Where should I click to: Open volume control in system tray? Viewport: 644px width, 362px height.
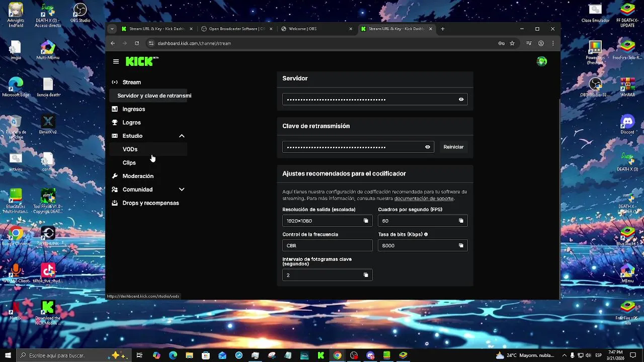588,355
